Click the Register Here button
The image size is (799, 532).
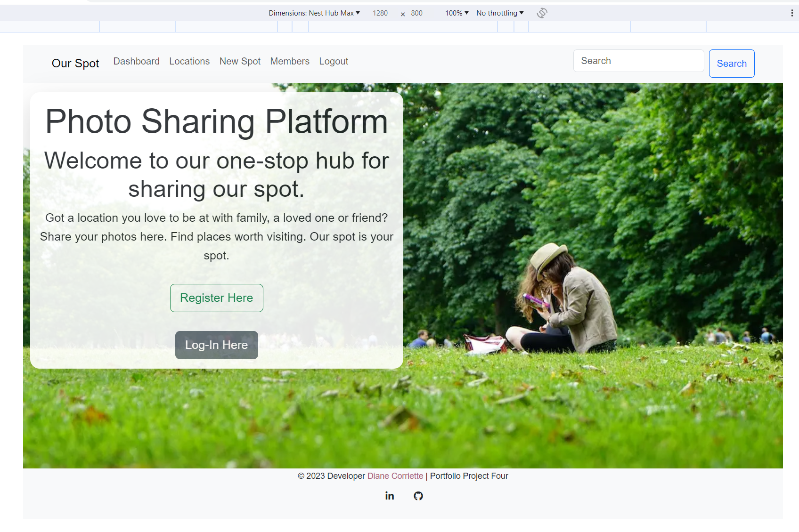pos(217,298)
